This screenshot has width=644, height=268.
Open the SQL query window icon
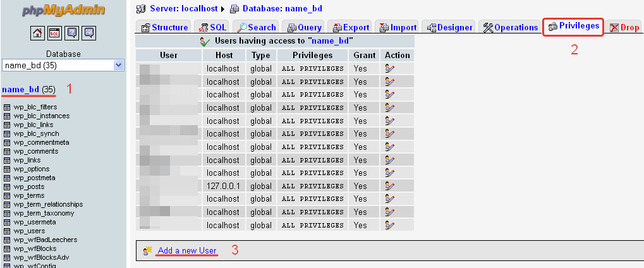54,32
